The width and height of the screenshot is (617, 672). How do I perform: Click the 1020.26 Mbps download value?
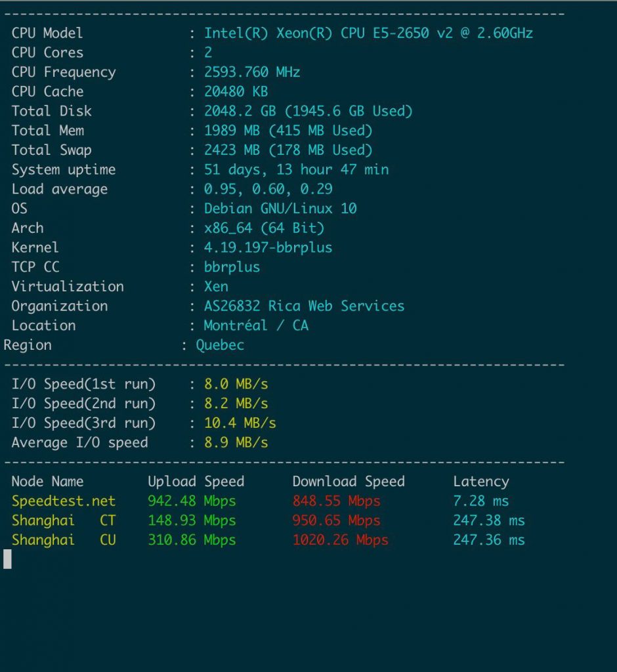tap(340, 540)
